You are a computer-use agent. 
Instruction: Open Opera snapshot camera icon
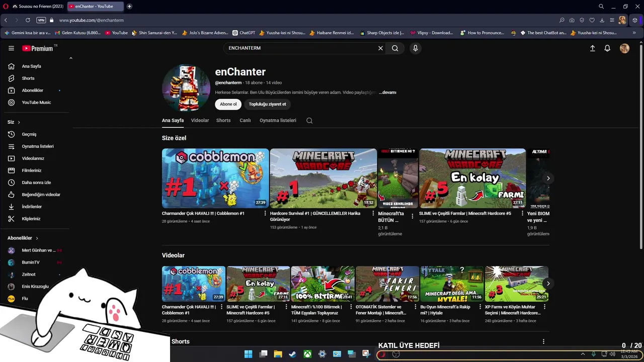tap(572, 20)
